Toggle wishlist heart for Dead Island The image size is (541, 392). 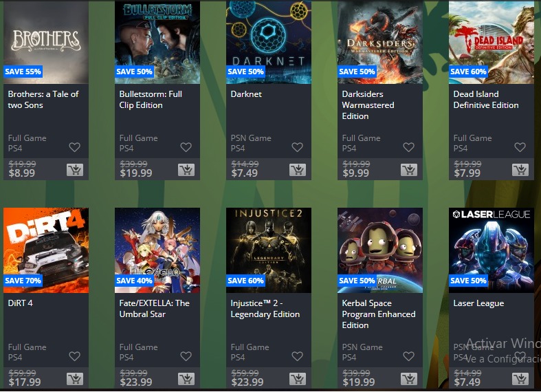pyautogui.click(x=520, y=147)
